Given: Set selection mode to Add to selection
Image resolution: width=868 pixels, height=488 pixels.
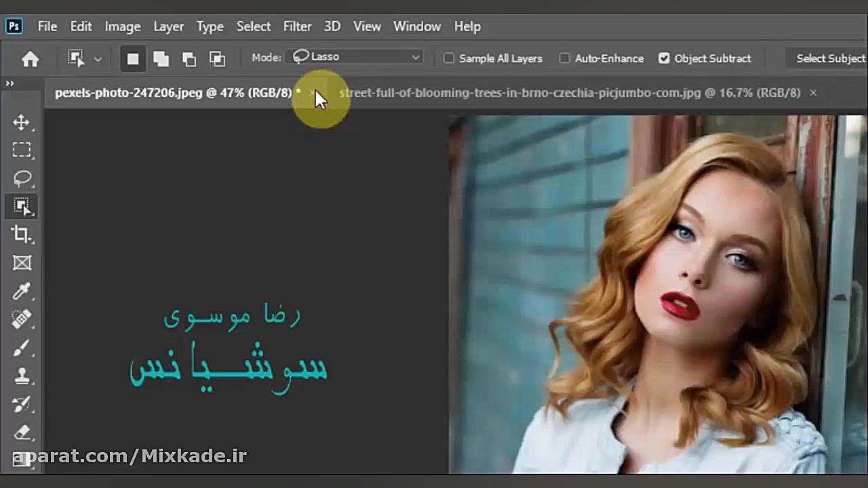Looking at the screenshot, I should [161, 59].
